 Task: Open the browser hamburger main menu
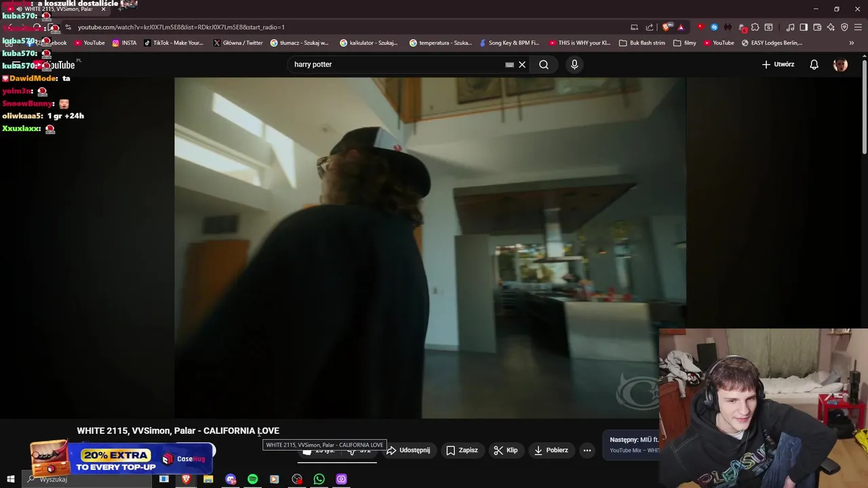tap(858, 27)
